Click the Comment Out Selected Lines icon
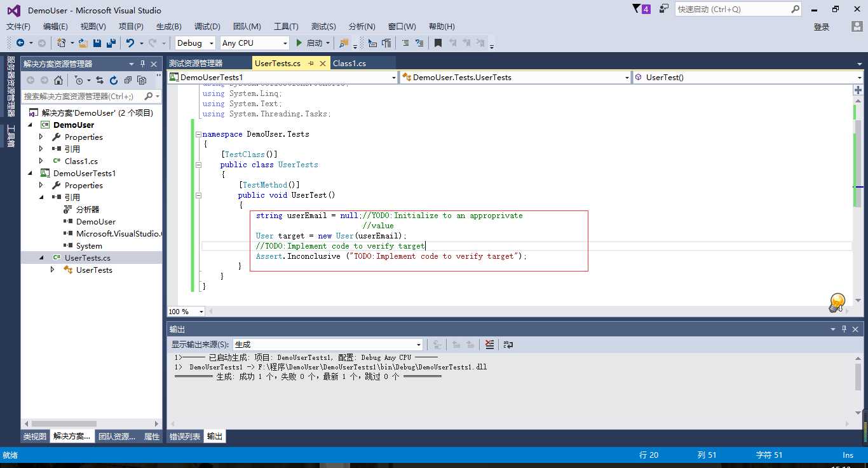Image resolution: width=868 pixels, height=468 pixels. point(405,43)
